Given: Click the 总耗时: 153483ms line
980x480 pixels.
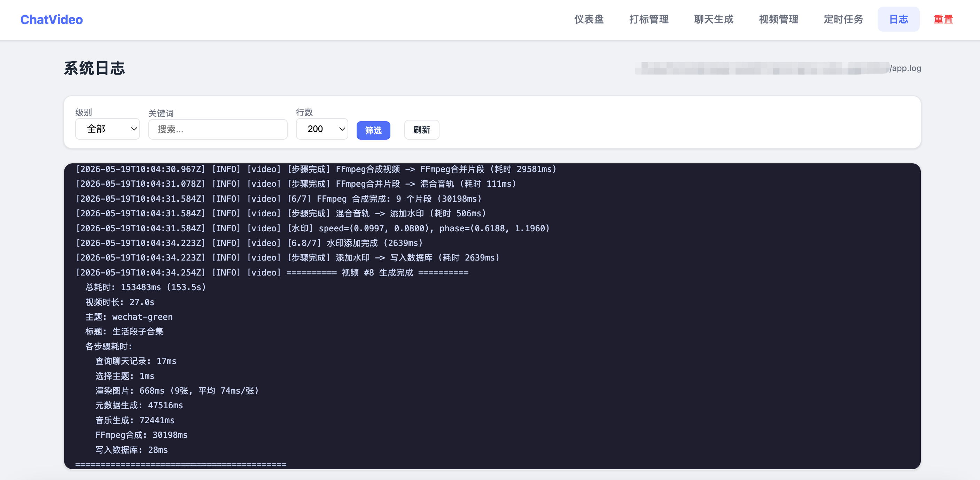Looking at the screenshot, I should (145, 287).
